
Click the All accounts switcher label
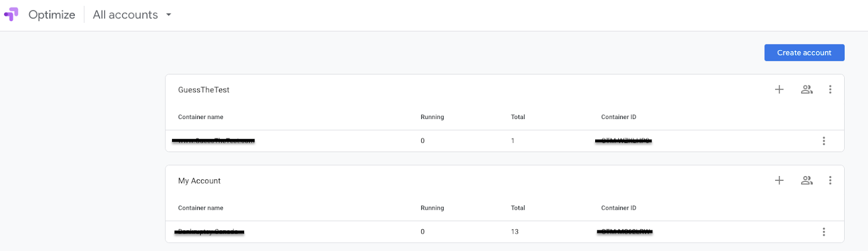[x=125, y=15]
